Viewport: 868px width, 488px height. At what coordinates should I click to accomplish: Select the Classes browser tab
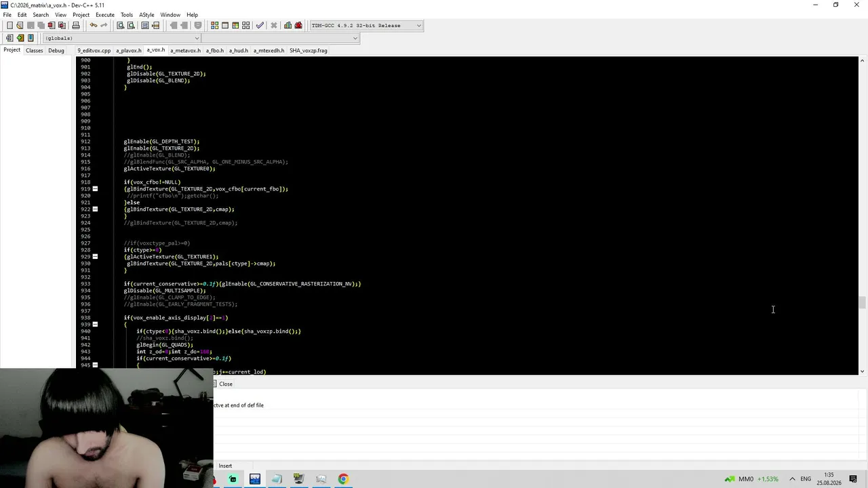34,50
